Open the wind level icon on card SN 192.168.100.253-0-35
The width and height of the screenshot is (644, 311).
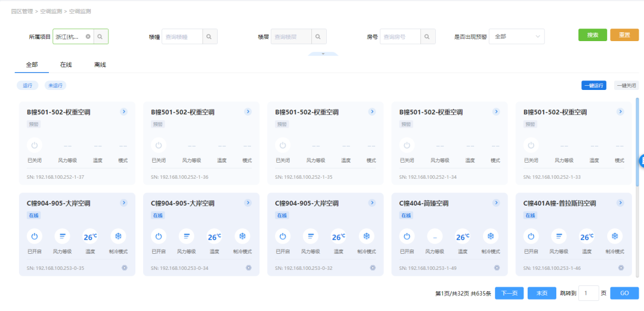[x=63, y=236]
